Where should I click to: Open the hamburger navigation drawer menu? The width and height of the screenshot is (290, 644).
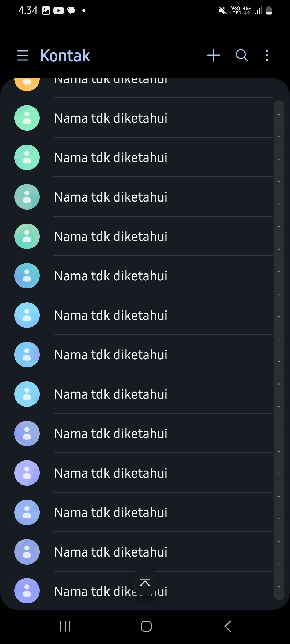pyautogui.click(x=23, y=55)
